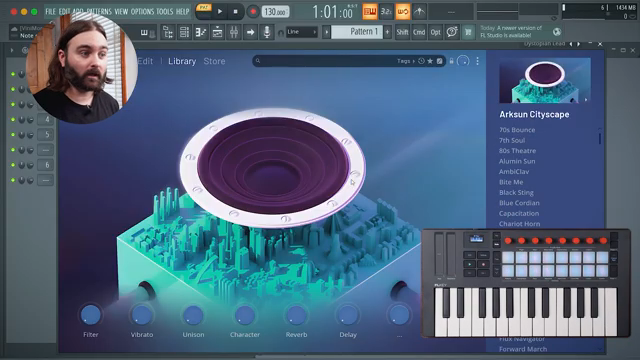Open the Line snap dropdown
Image resolution: width=640 pixels, height=360 pixels.
tap(302, 32)
